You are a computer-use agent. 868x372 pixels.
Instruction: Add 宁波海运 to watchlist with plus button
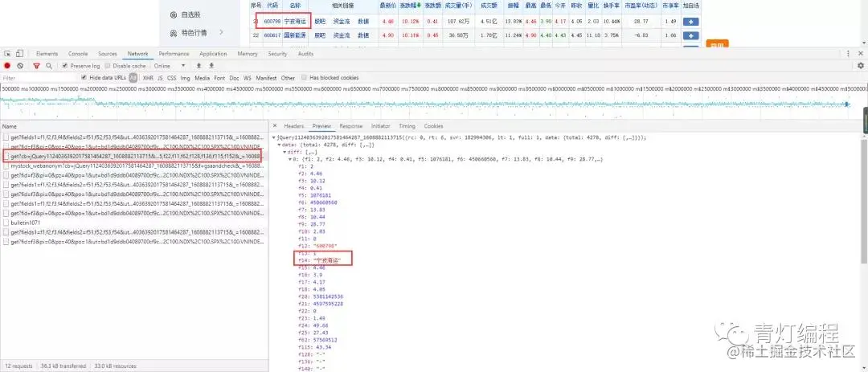691,22
